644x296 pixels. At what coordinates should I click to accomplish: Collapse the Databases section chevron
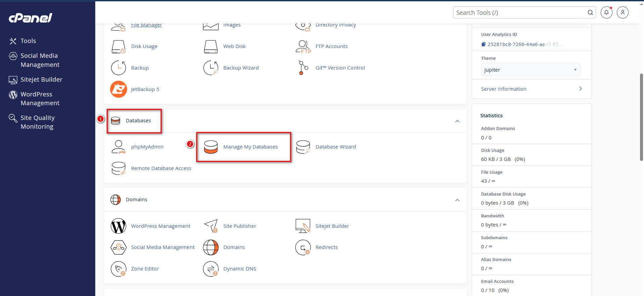point(457,121)
